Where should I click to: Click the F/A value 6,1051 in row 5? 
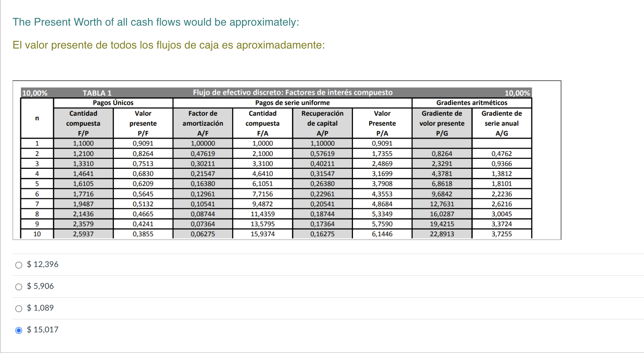click(263, 184)
